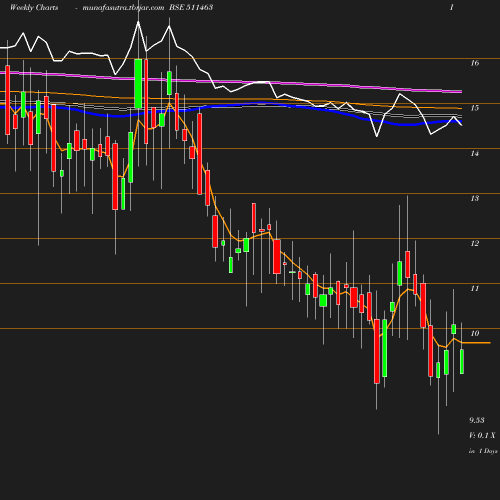Select the price axis label 10
Screen dimensions: 500x500
coord(475,333)
